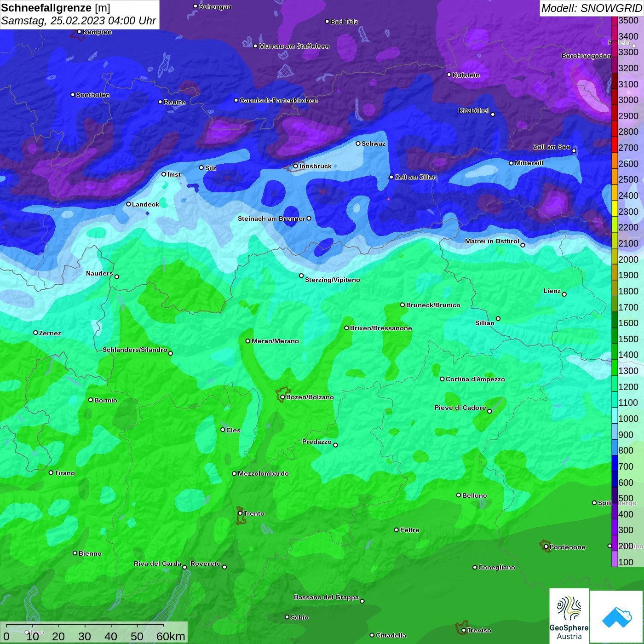Click the Rovereto label
This screenshot has height=644, width=644.
click(x=206, y=563)
